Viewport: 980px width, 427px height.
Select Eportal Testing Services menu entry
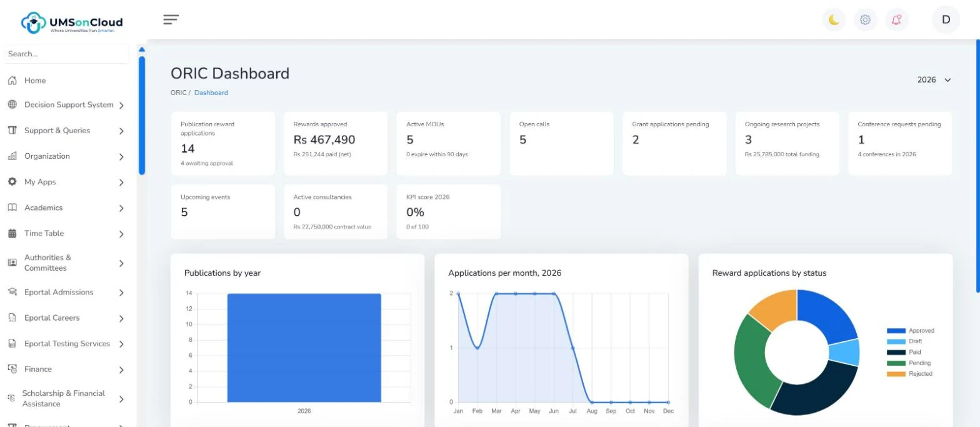click(66, 343)
